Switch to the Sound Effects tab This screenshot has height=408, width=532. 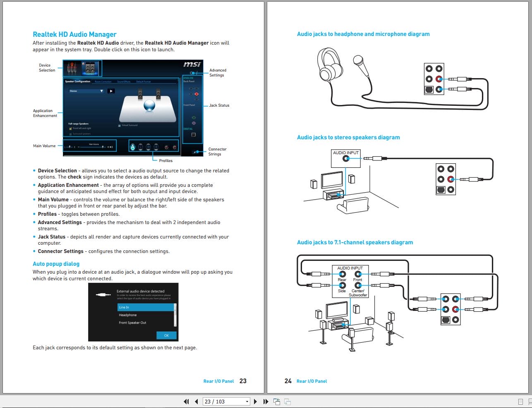pos(124,81)
